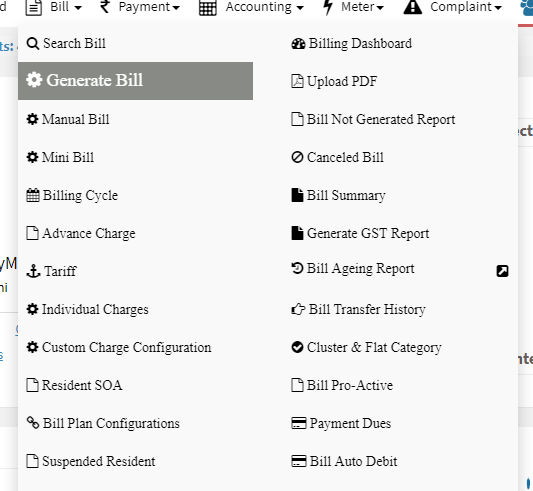Click the history clock icon for Bill Ageing Report
Image resolution: width=533 pixels, height=491 pixels.
point(297,268)
